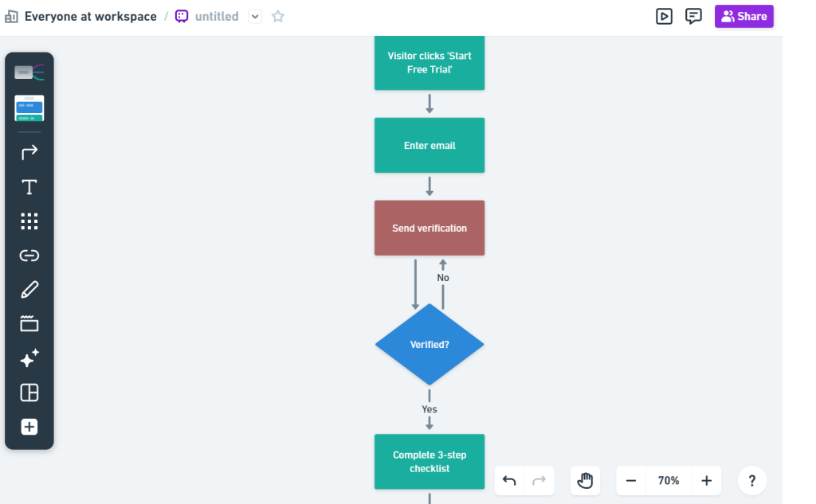The height and width of the screenshot is (504, 816).
Task: Start presentation with the play icon
Action: pyautogui.click(x=664, y=16)
